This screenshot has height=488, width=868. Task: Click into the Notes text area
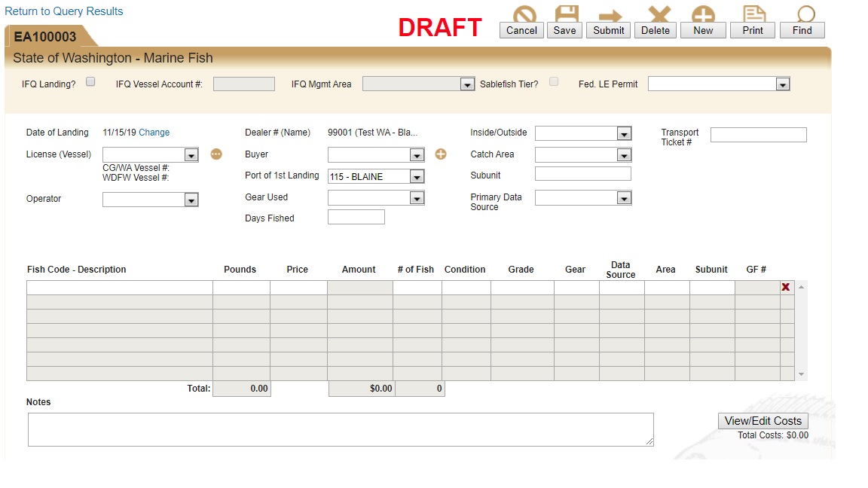coord(341,429)
